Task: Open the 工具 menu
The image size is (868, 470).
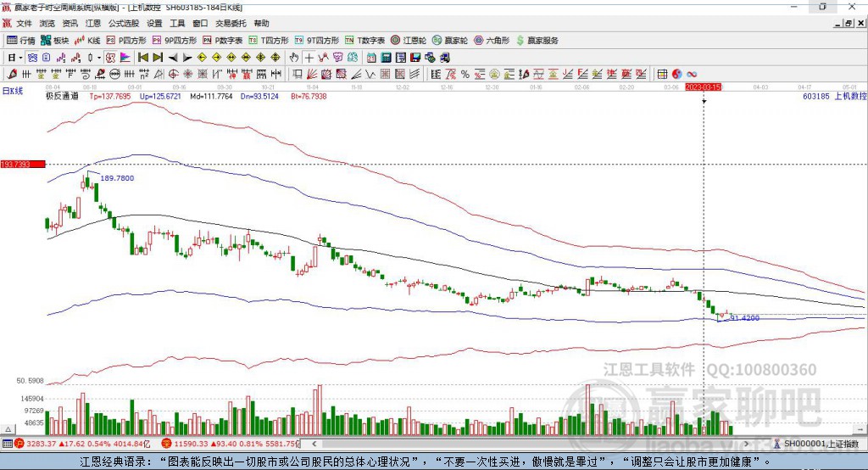Action: [177, 23]
